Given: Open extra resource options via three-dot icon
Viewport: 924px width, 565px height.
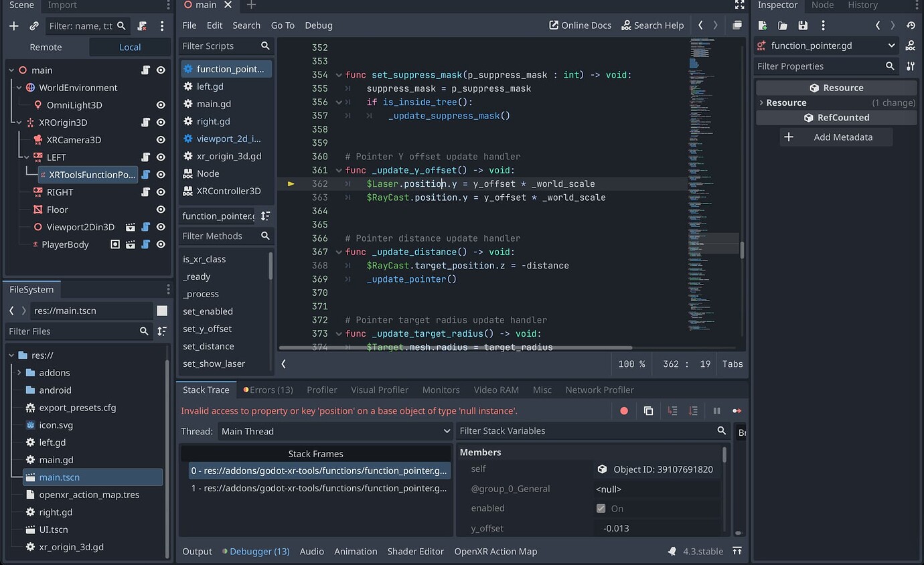Looking at the screenshot, I should point(823,25).
